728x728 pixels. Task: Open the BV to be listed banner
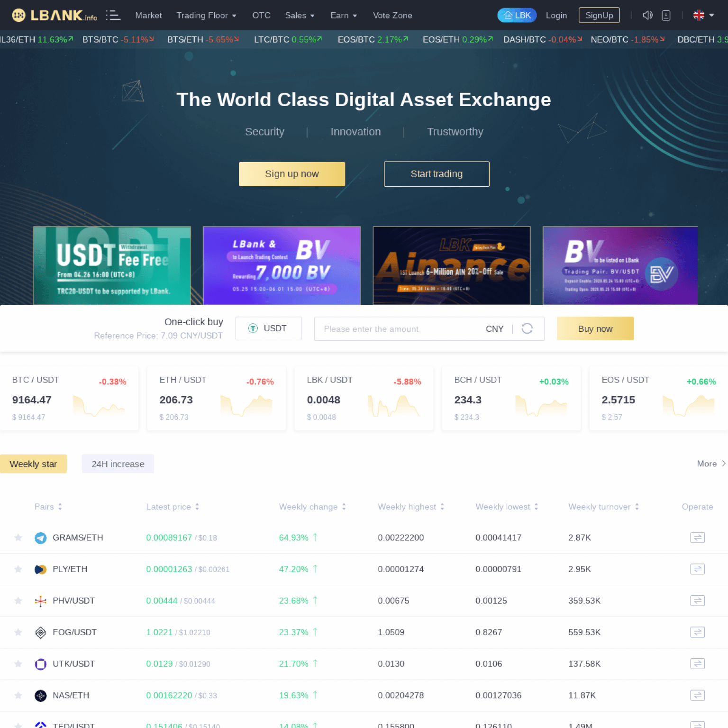click(620, 265)
